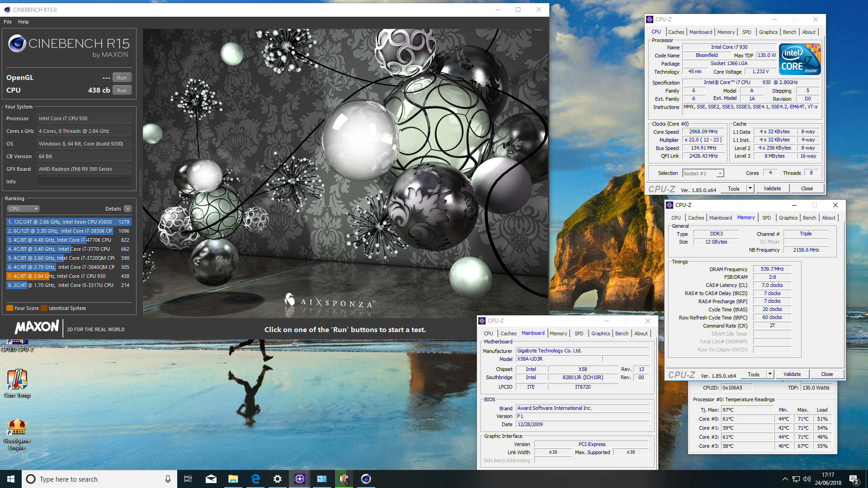Open Settings gear in taskbar
Image resolution: width=868 pixels, height=488 pixels.
(278, 479)
